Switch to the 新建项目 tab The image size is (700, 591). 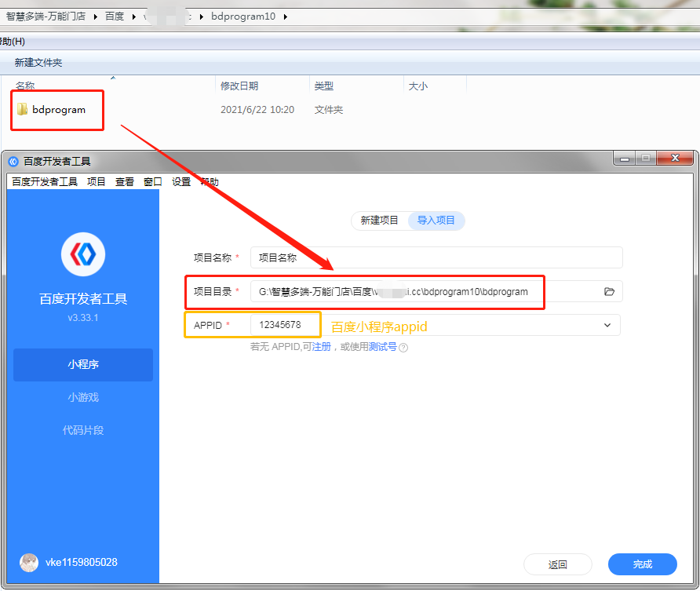380,221
